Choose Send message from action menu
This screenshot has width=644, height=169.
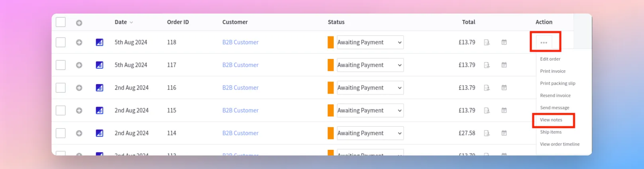click(x=554, y=108)
